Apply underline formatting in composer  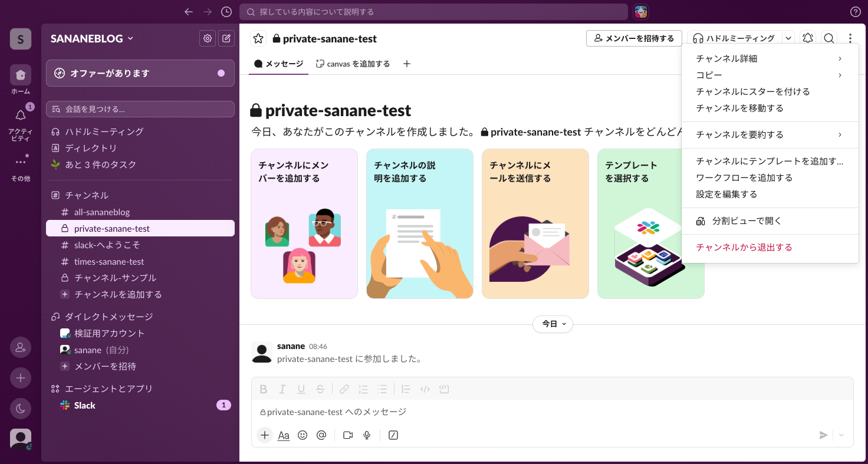[301, 389]
